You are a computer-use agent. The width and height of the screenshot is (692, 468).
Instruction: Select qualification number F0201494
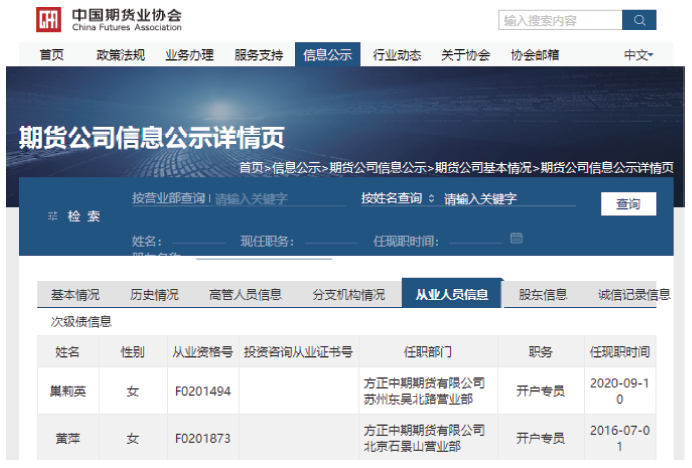pos(203,391)
